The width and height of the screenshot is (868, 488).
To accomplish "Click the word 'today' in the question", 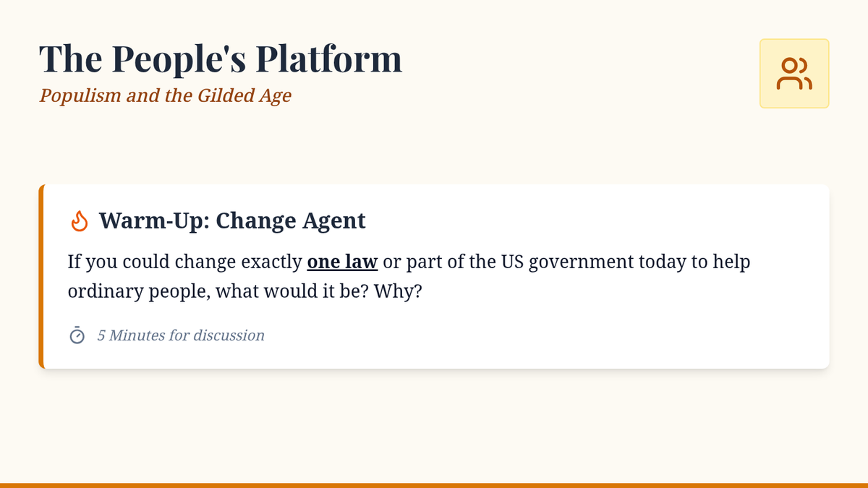I will [x=663, y=261].
